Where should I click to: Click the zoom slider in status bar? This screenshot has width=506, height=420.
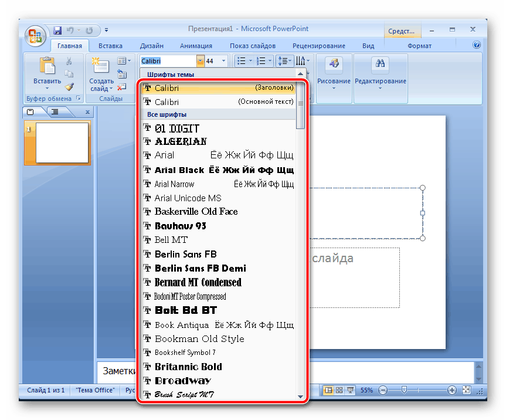point(403,390)
